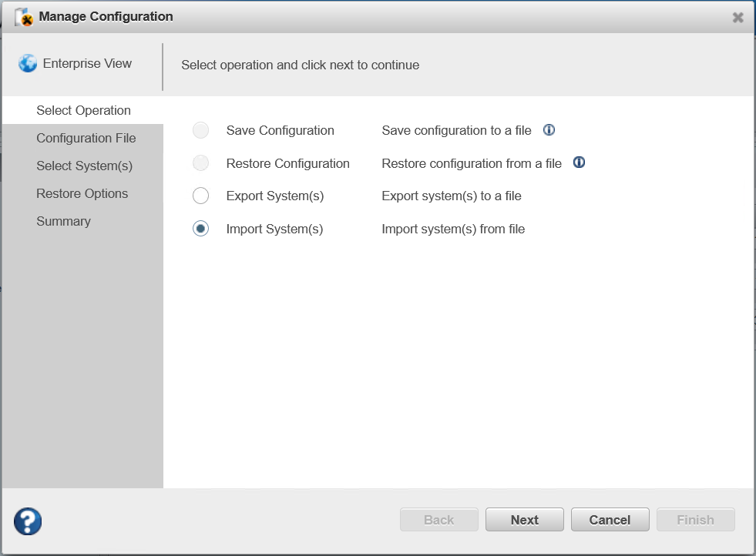Go to the Configuration File step
Viewport: 756px width, 556px height.
[86, 138]
